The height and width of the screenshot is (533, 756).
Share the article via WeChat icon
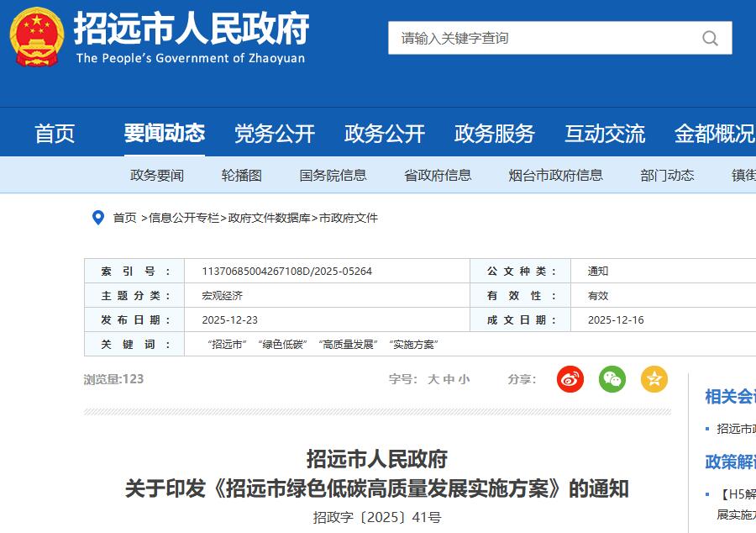coord(612,379)
